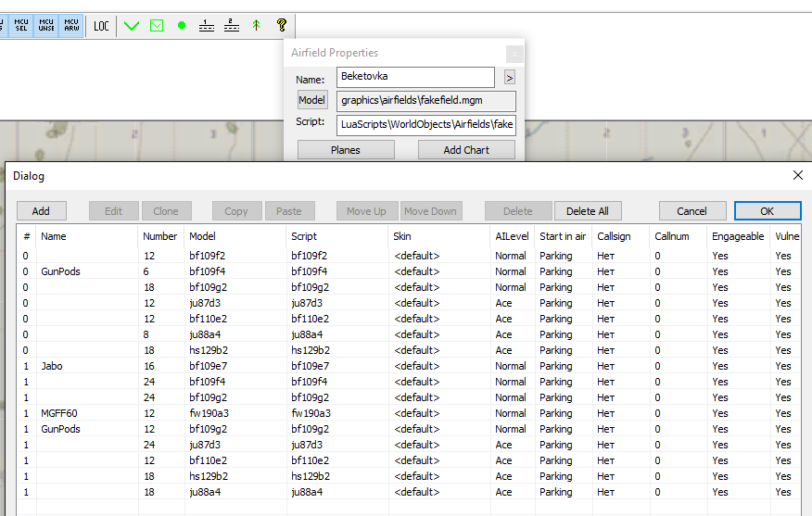Open help with yellow question mark icon
This screenshot has height=516, width=812.
(281, 25)
